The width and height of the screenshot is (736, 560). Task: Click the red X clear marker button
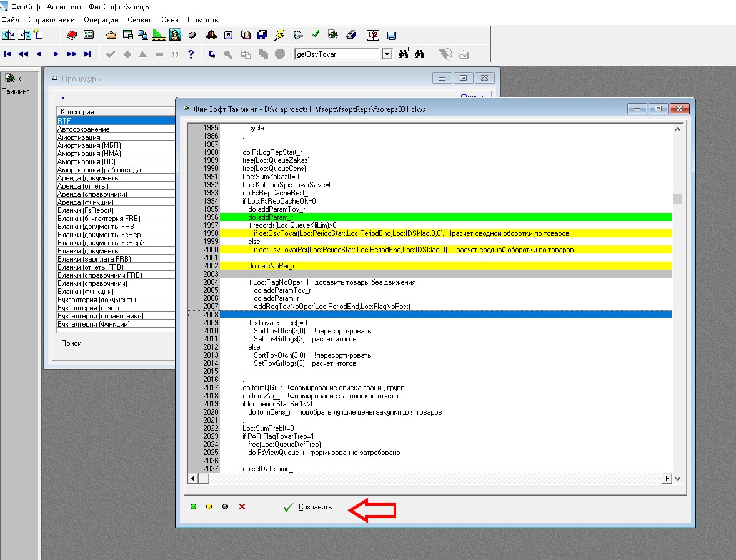[242, 507]
